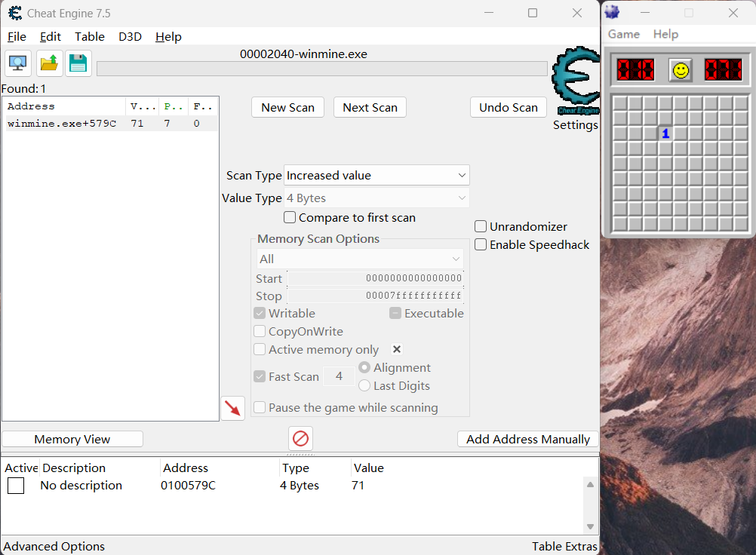756x555 pixels.
Task: Click the red arrow add-to-address-list icon
Action: (232, 408)
